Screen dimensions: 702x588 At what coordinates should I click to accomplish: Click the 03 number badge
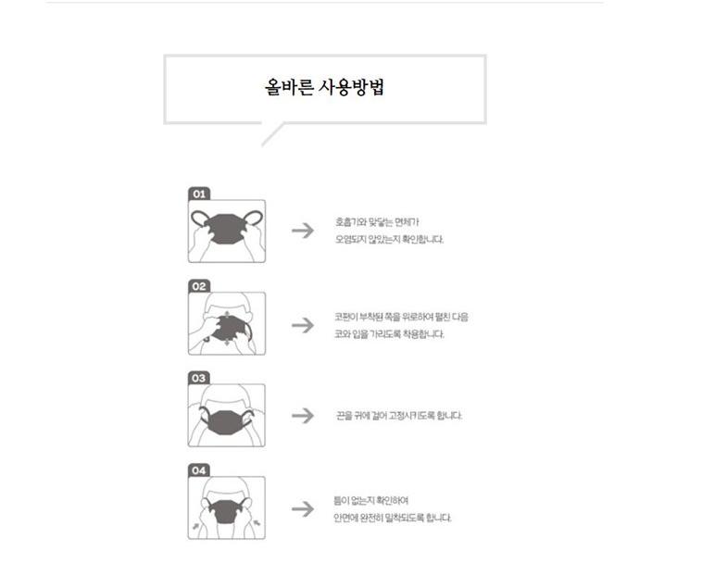(x=199, y=378)
